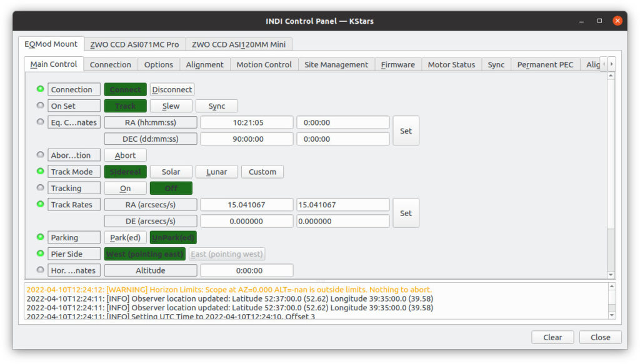Click the Tracking status indicator light
The width and height of the screenshot is (640, 364).
click(x=41, y=187)
